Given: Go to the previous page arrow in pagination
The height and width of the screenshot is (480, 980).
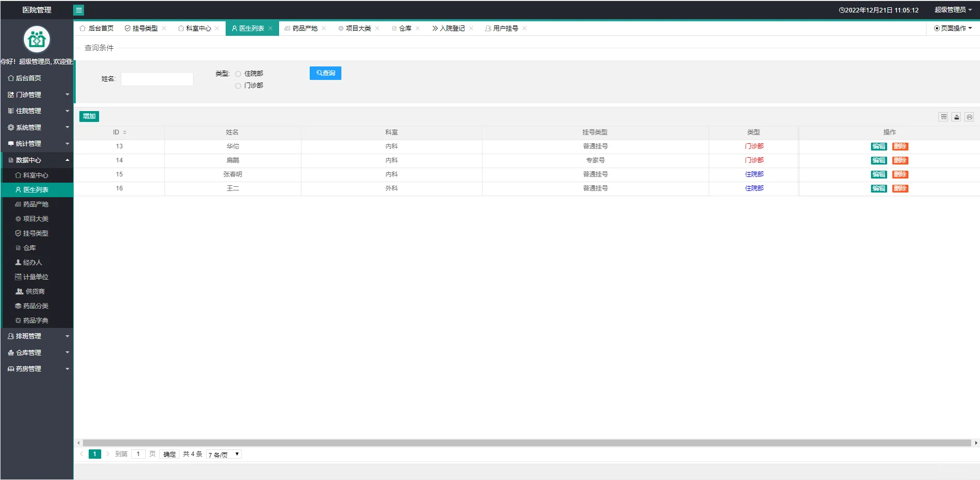Looking at the screenshot, I should (81, 454).
